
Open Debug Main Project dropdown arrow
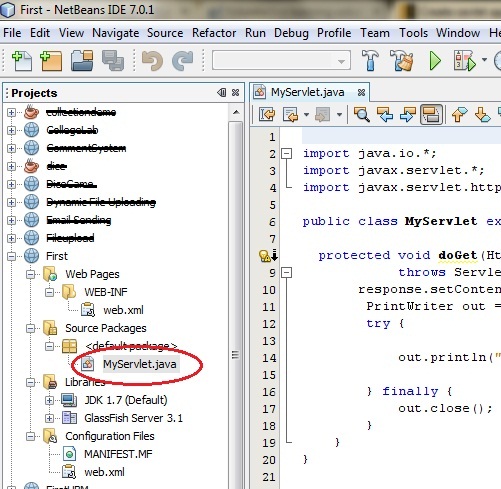(484, 60)
